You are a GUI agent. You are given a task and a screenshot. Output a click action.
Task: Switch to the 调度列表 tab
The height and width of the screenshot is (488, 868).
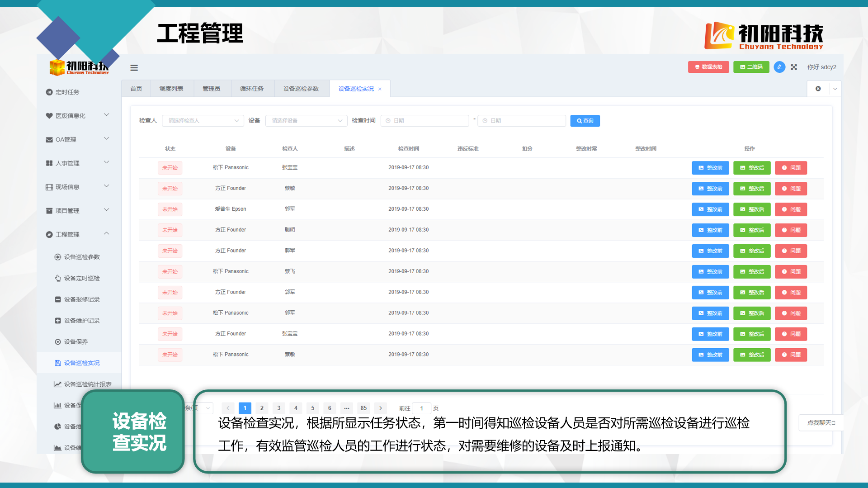click(x=171, y=89)
